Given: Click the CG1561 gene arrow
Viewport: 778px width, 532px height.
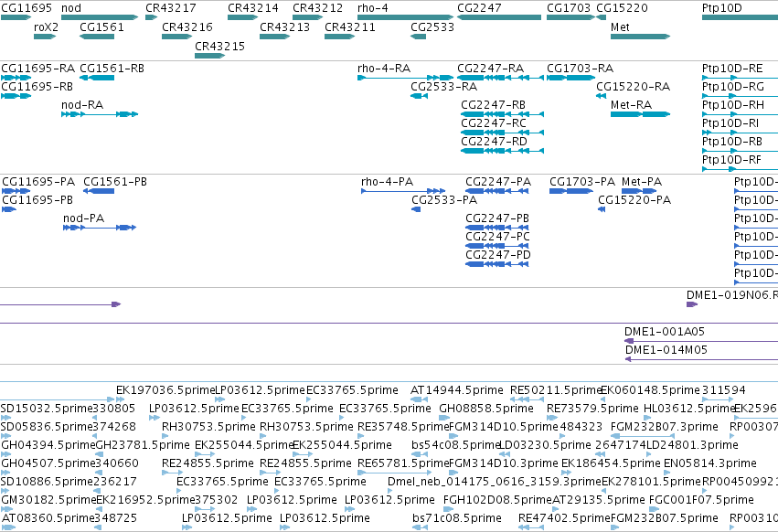Looking at the screenshot, I should pyautogui.click(x=97, y=37).
